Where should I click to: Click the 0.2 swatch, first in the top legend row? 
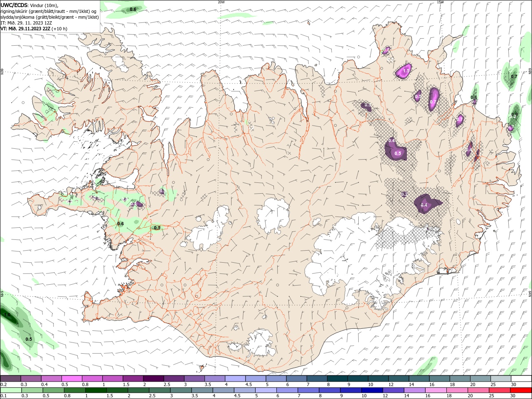(x=10, y=378)
